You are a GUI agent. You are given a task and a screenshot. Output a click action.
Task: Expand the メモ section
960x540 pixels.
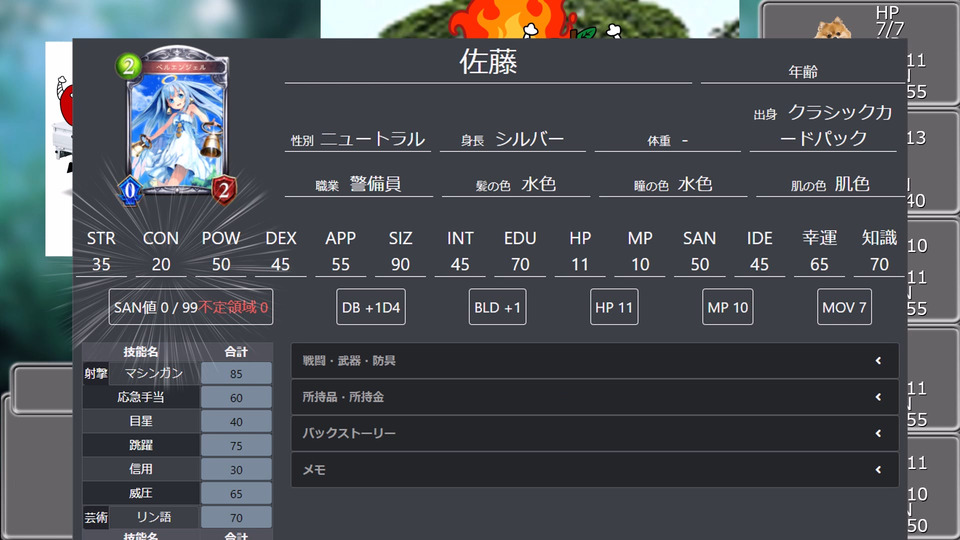594,470
